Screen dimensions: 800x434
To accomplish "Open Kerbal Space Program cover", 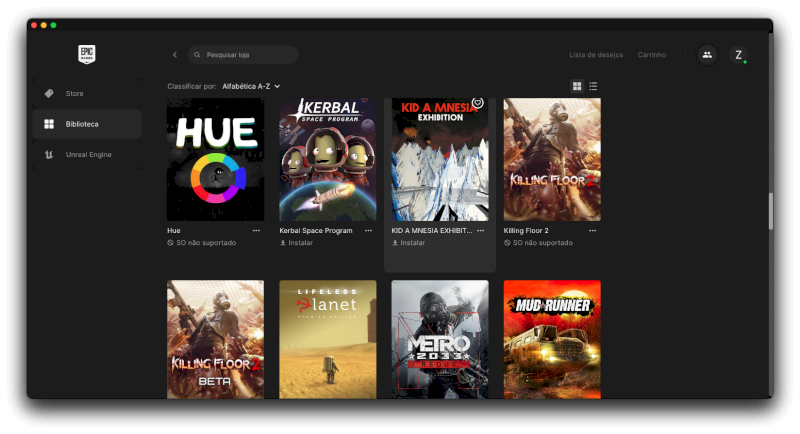I will click(328, 160).
